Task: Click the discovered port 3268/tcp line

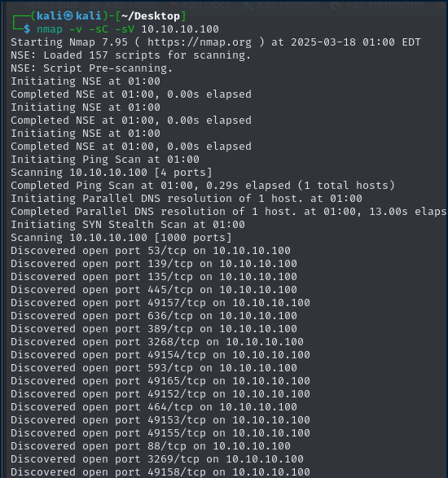Action: [157, 342]
